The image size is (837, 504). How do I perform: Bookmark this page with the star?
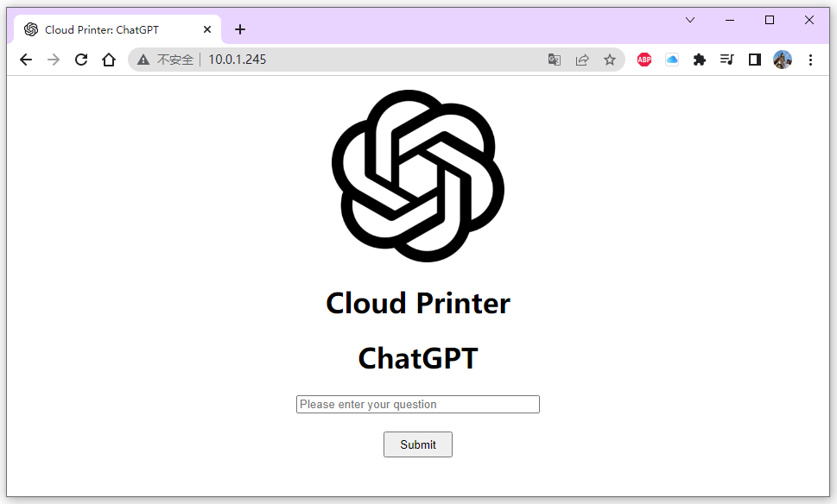(x=610, y=60)
